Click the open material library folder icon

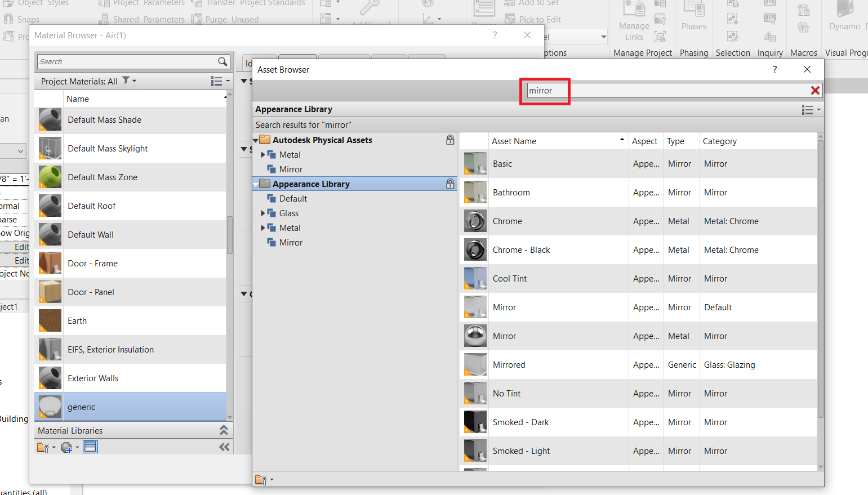pos(43,447)
